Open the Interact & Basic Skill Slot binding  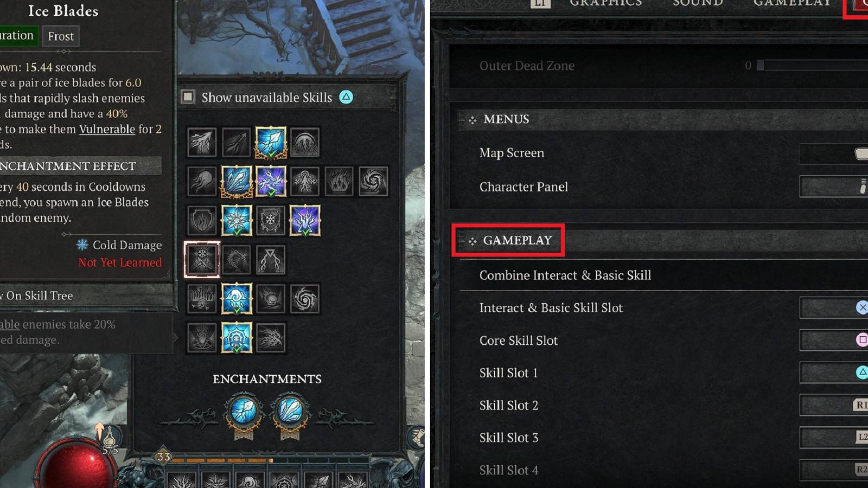click(834, 307)
